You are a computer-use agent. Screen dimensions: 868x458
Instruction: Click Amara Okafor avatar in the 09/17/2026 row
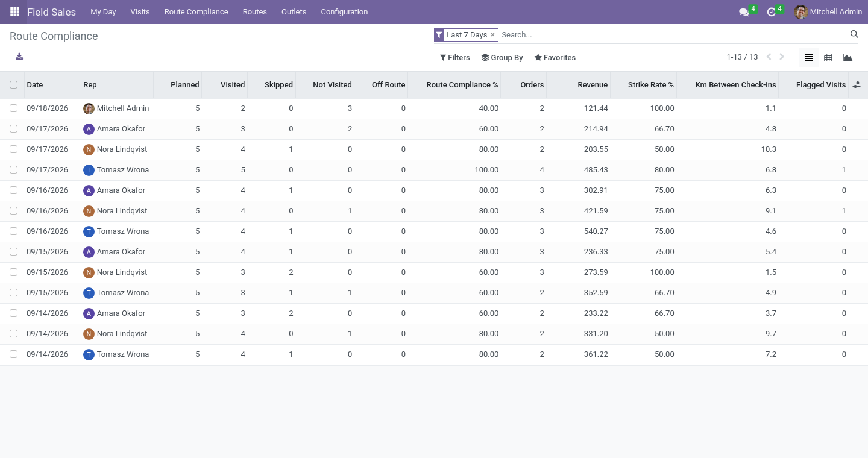(x=89, y=129)
